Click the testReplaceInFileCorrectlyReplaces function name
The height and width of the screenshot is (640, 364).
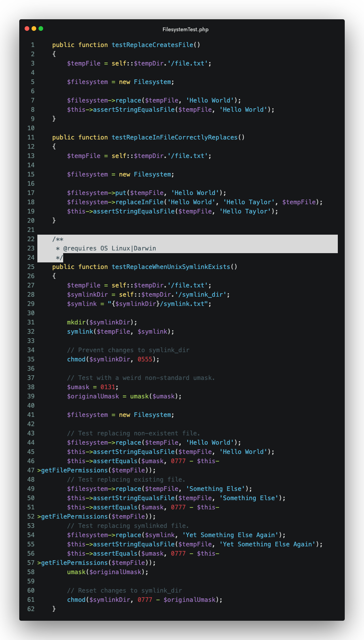[174, 137]
